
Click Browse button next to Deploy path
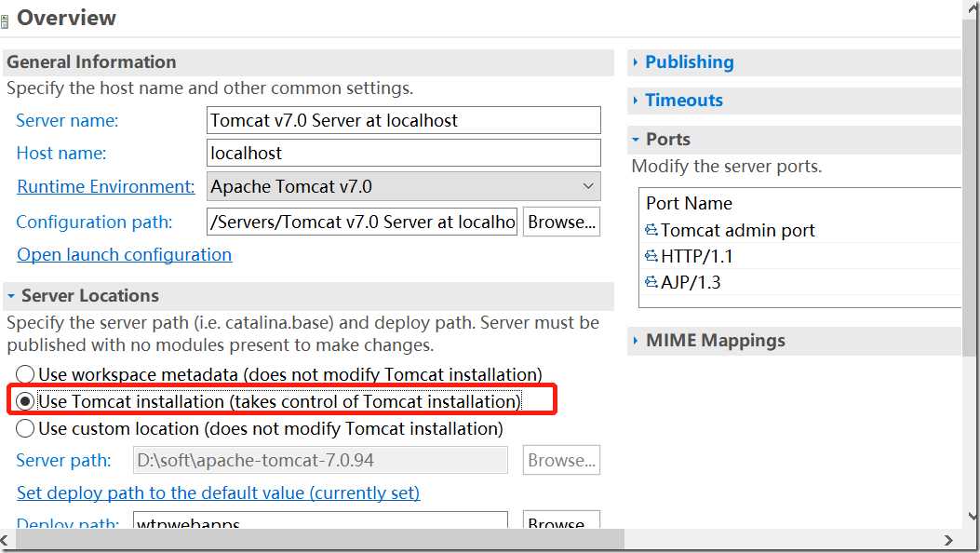coord(561,520)
